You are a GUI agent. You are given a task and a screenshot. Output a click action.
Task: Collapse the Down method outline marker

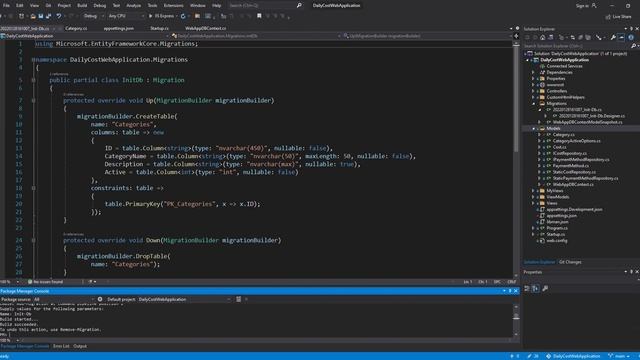(33, 240)
